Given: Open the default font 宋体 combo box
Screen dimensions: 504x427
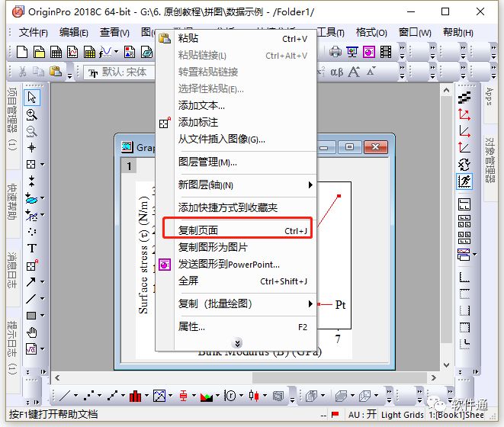Looking at the screenshot, I should pyautogui.click(x=120, y=72).
